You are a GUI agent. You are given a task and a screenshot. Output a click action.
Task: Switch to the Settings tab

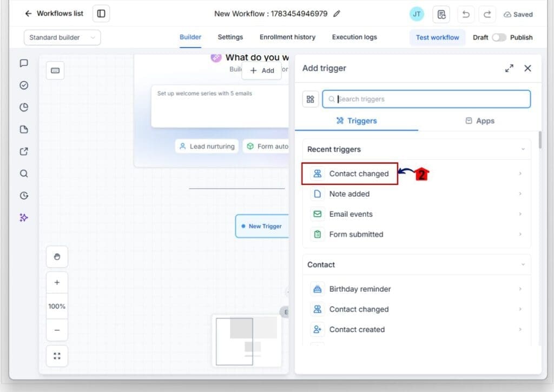[x=230, y=37]
